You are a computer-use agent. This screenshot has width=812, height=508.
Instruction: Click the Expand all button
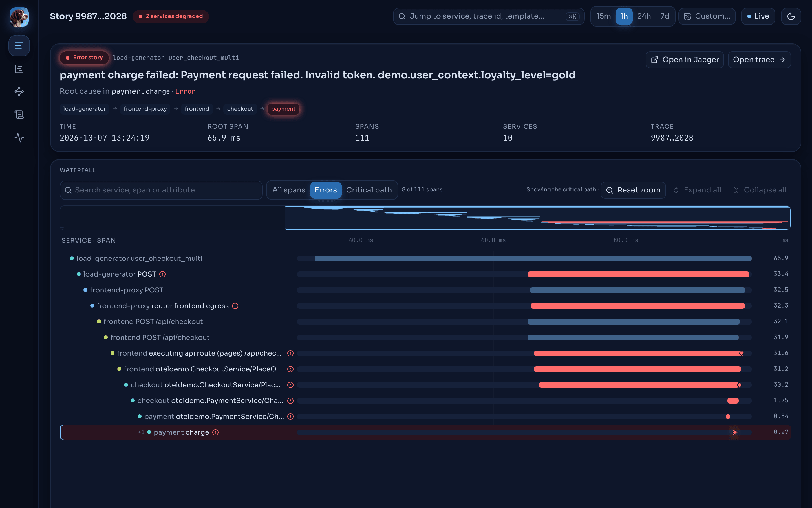tap(697, 190)
